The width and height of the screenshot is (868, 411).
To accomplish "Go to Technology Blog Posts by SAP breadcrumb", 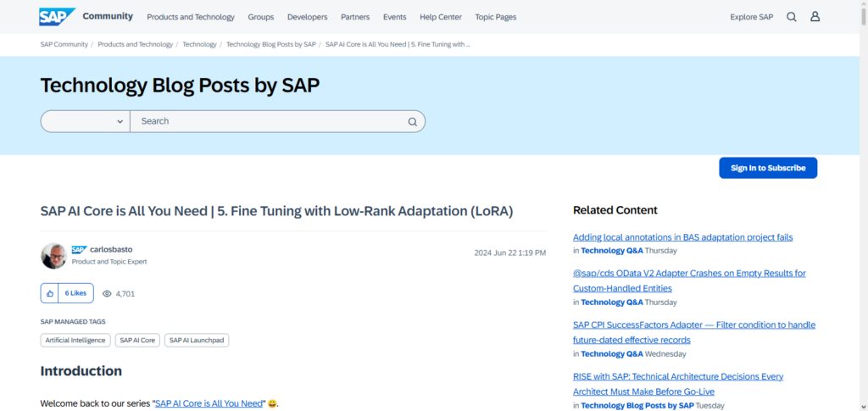I will [x=270, y=44].
